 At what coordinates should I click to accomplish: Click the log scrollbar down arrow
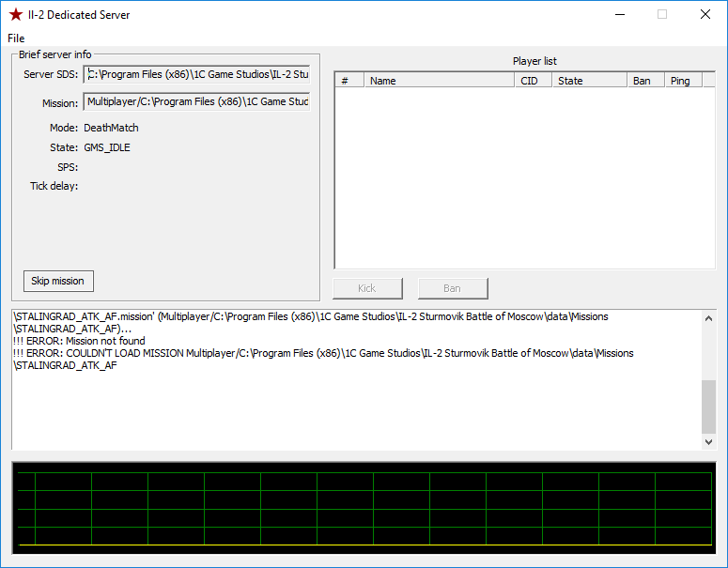[x=708, y=442]
